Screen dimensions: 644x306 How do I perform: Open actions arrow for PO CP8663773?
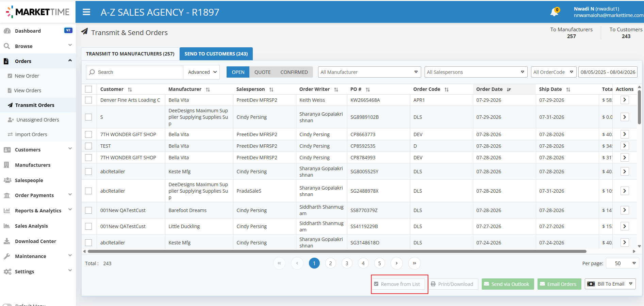pos(625,134)
